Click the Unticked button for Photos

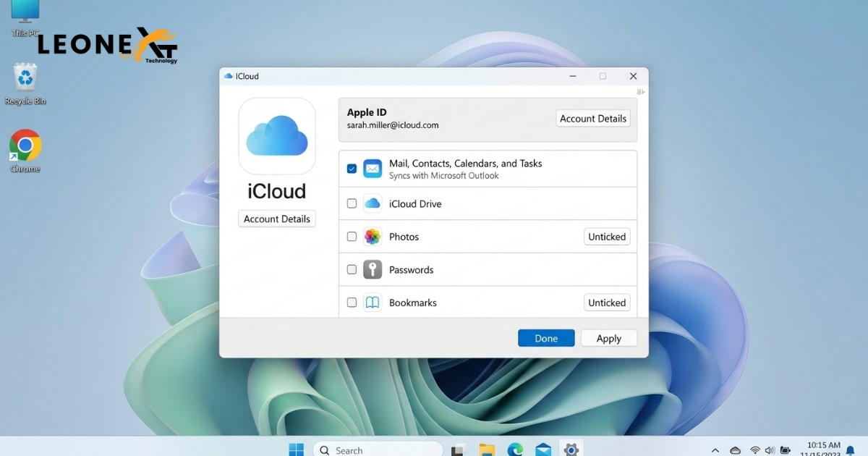point(607,237)
